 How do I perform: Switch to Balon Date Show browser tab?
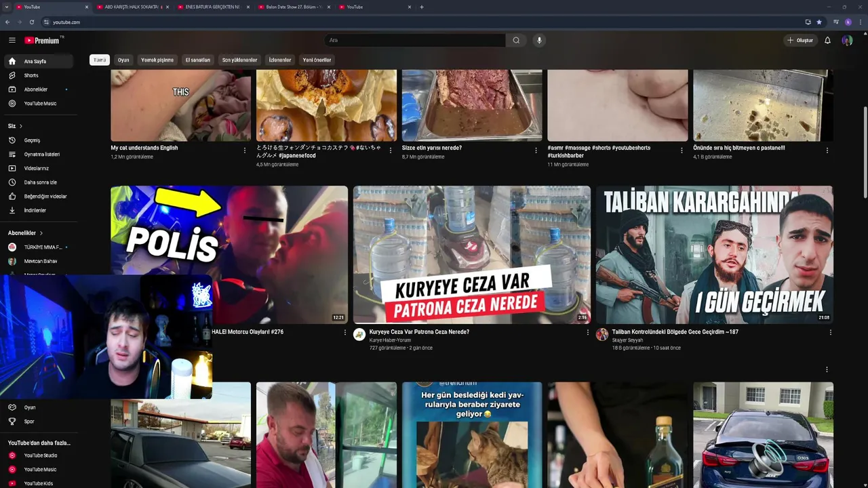tap(293, 7)
